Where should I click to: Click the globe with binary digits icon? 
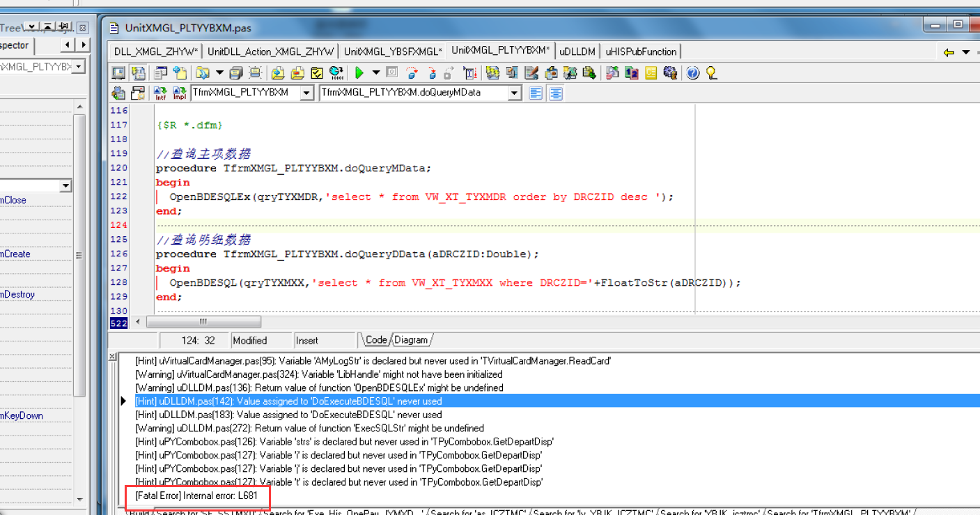(336, 72)
